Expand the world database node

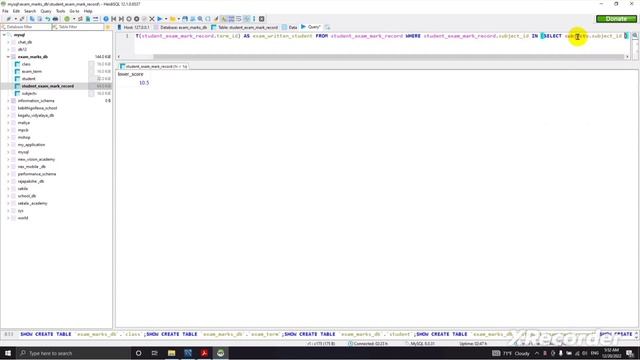click(x=8, y=218)
